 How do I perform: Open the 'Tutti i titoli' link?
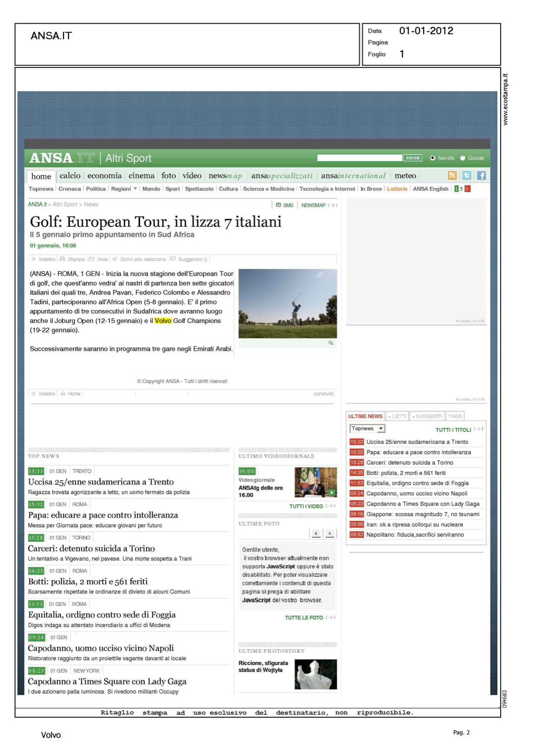(x=453, y=430)
